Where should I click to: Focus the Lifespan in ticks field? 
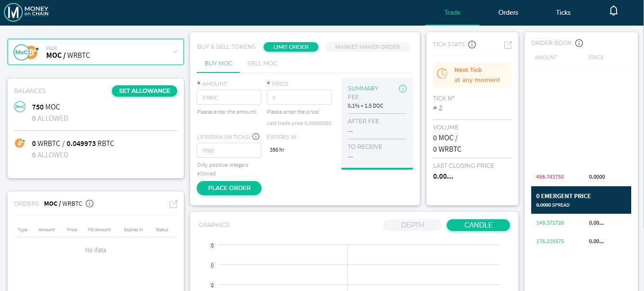coord(229,150)
